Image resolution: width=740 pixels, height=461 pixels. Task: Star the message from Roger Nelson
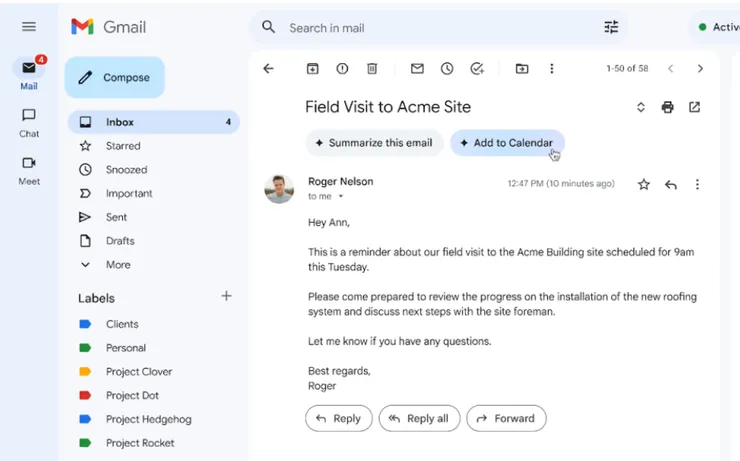click(644, 185)
